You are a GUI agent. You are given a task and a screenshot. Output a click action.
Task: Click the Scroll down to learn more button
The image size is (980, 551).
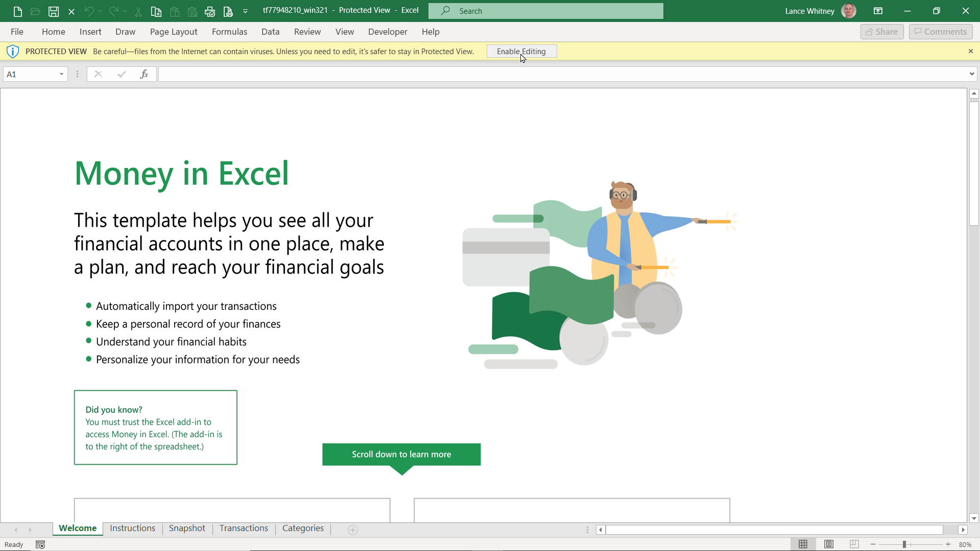[x=401, y=454]
